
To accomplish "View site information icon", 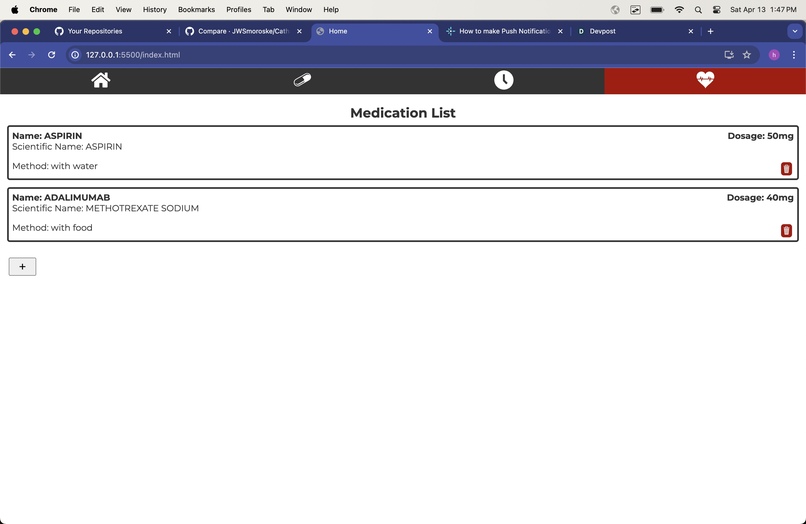I will click(75, 55).
